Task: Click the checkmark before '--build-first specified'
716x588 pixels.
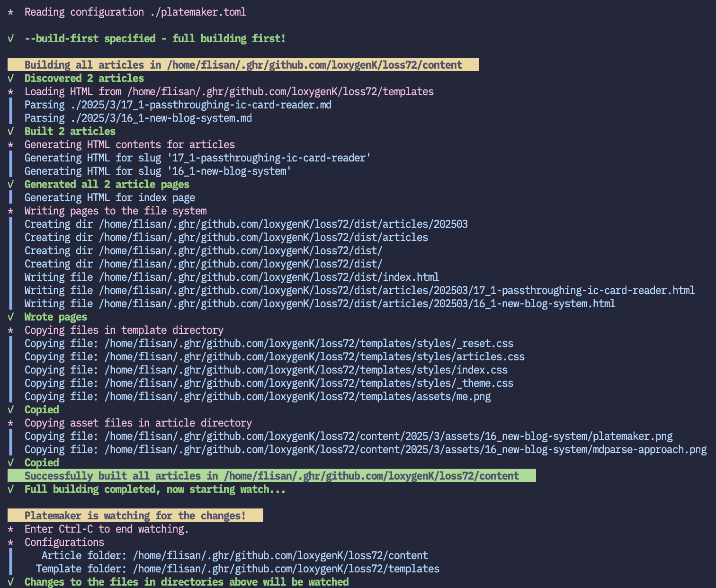Action: click(10, 39)
